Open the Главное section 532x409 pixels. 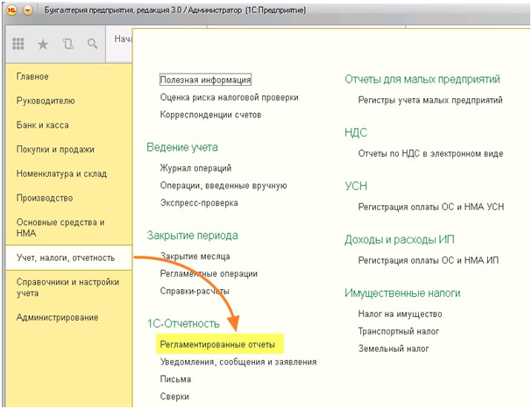coord(32,77)
